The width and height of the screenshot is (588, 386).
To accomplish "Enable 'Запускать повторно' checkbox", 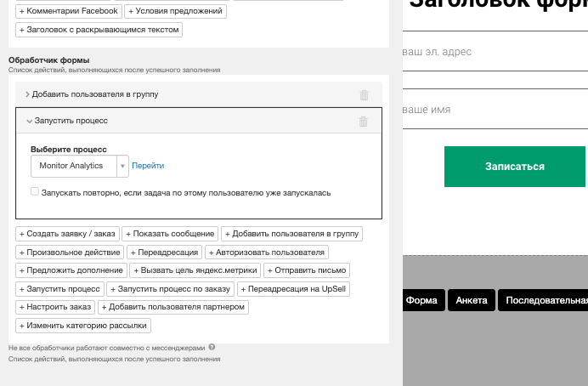I will coord(35,192).
